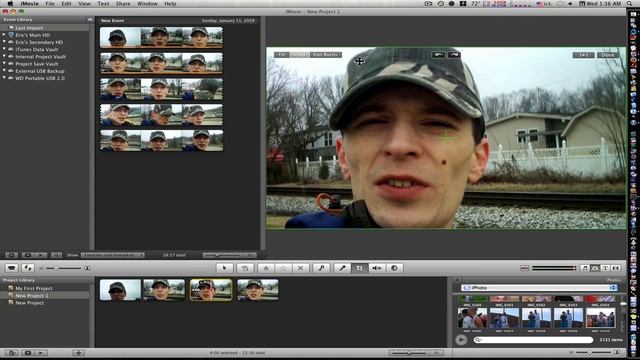
Task: Hide the Event Library list button
Action: coord(11,255)
